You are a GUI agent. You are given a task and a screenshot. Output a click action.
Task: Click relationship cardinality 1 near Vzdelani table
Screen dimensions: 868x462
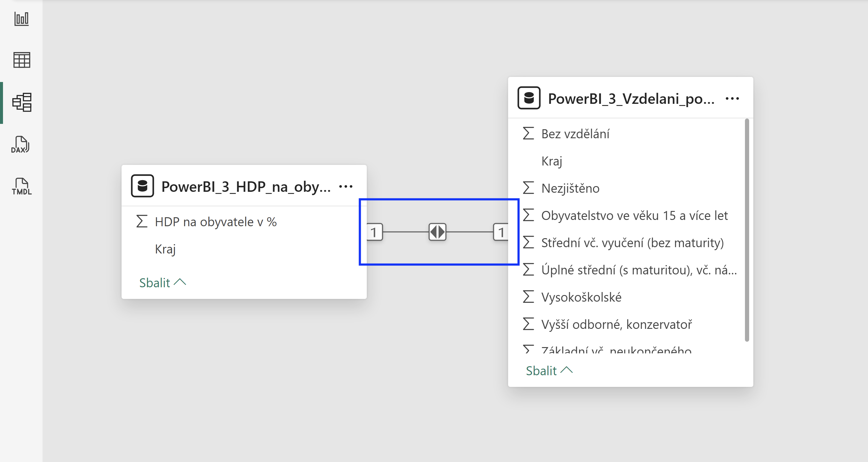501,232
